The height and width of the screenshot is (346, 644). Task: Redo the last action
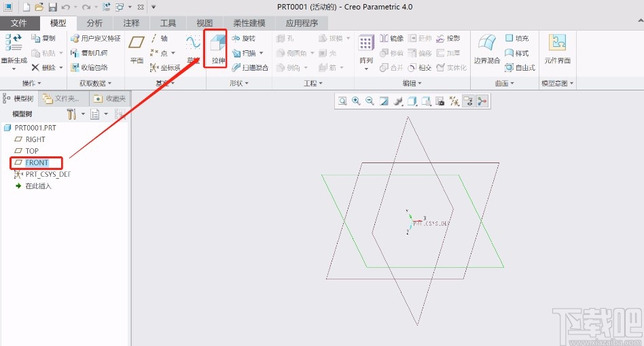point(86,7)
